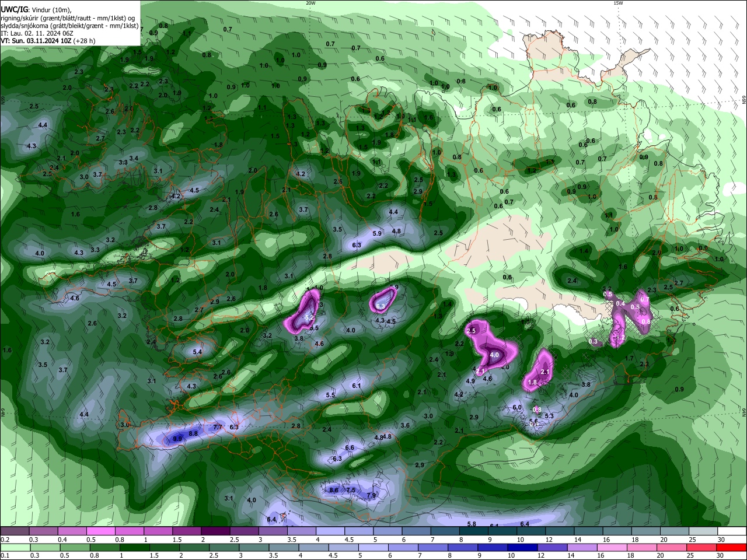Select the 7.7 precipitation value

click(x=217, y=428)
